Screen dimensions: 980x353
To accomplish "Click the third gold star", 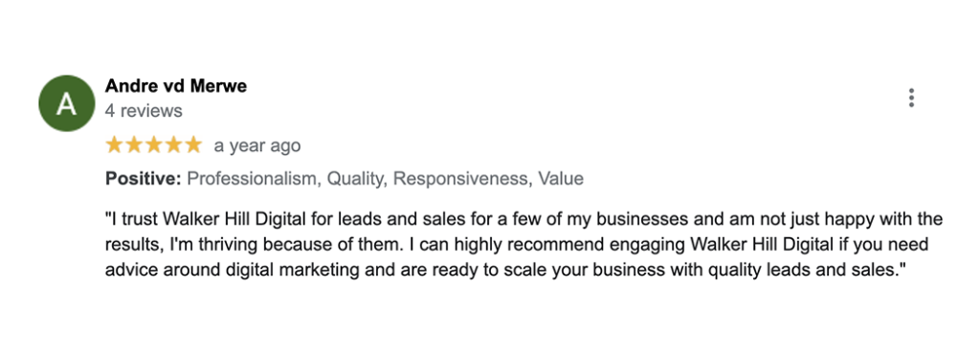I will (x=153, y=145).
